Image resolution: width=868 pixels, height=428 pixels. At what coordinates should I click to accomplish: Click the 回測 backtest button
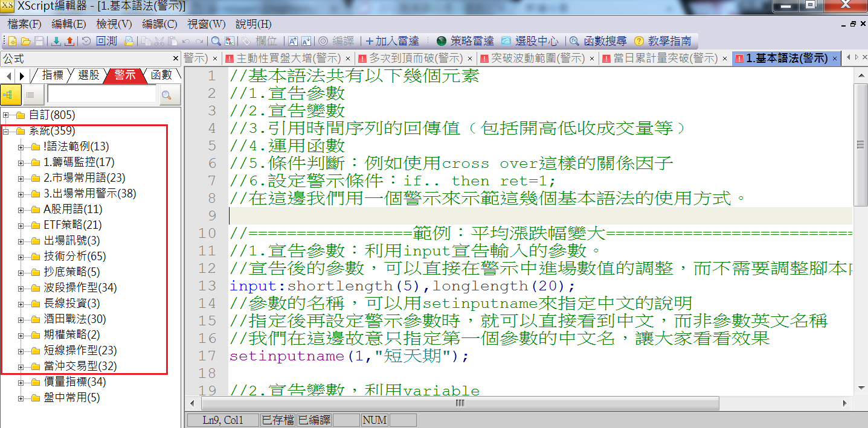tap(100, 41)
